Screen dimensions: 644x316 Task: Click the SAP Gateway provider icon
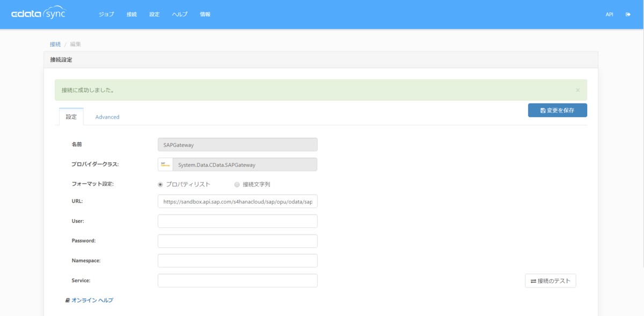point(165,164)
